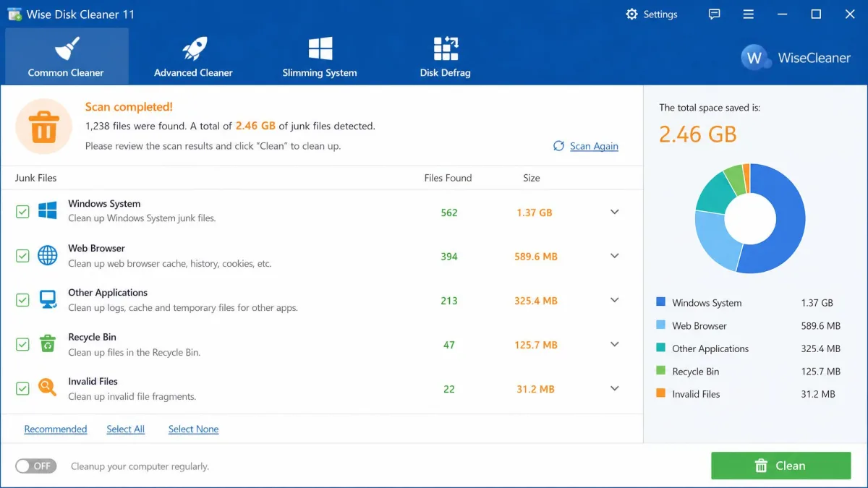Uncheck the Recycle Bin checkbox
This screenshot has height=488, width=868.
[x=22, y=344]
